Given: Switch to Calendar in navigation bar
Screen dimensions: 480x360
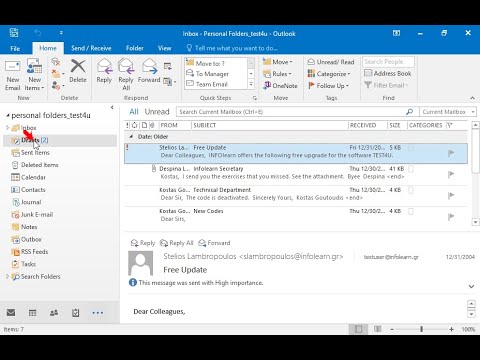Looking at the screenshot, I should pos(32,313).
